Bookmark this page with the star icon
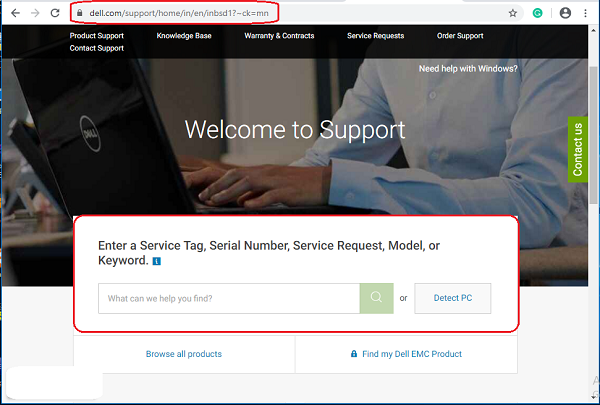Screen dimensions: 600x405 [513, 13]
